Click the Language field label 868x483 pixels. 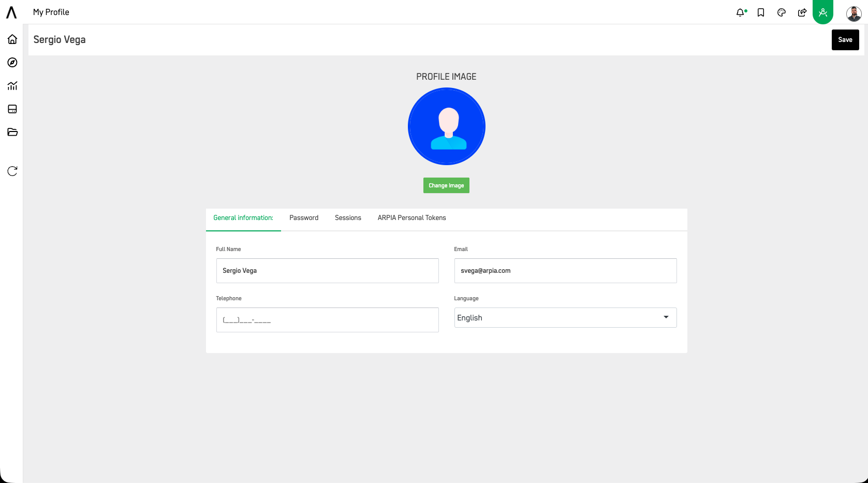point(466,298)
